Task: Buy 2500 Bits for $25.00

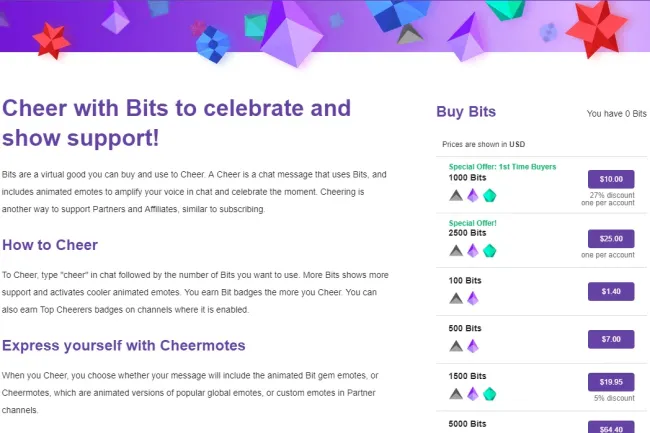Action: click(611, 239)
